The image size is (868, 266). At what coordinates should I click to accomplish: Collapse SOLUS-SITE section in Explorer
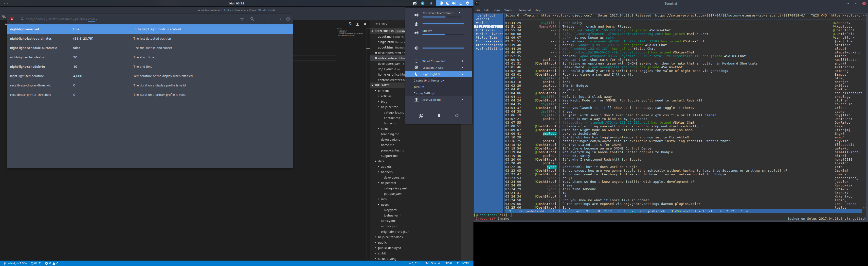coord(373,85)
